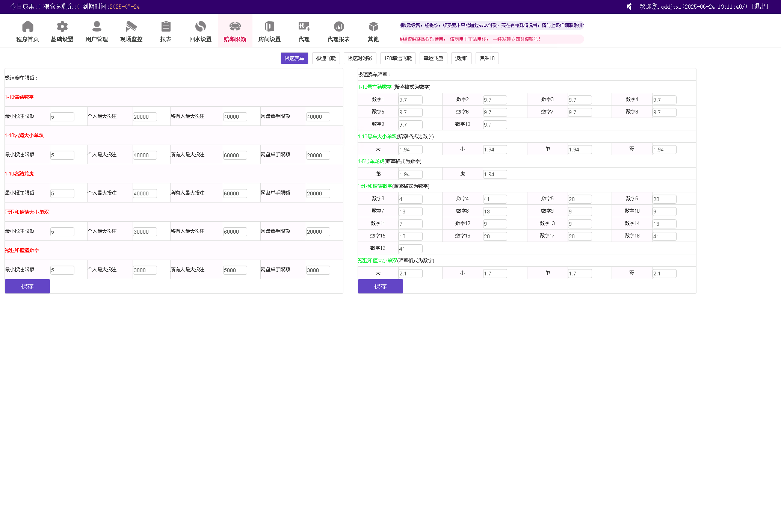
Task: Open the 程序首页 home icon
Action: [27, 27]
